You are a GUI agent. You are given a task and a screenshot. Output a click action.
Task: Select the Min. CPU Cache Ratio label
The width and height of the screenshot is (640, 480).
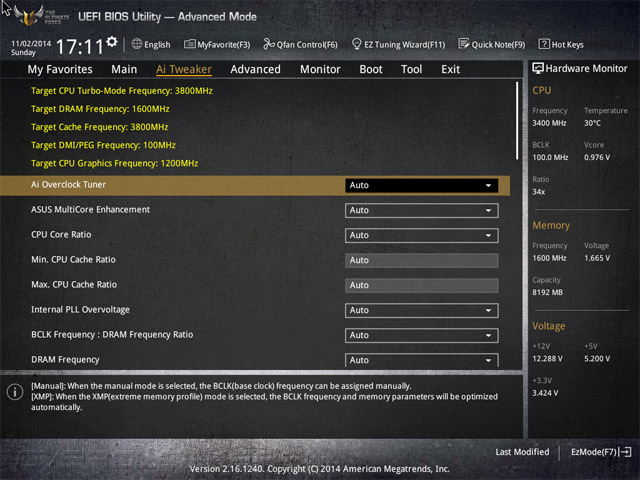pos(73,260)
